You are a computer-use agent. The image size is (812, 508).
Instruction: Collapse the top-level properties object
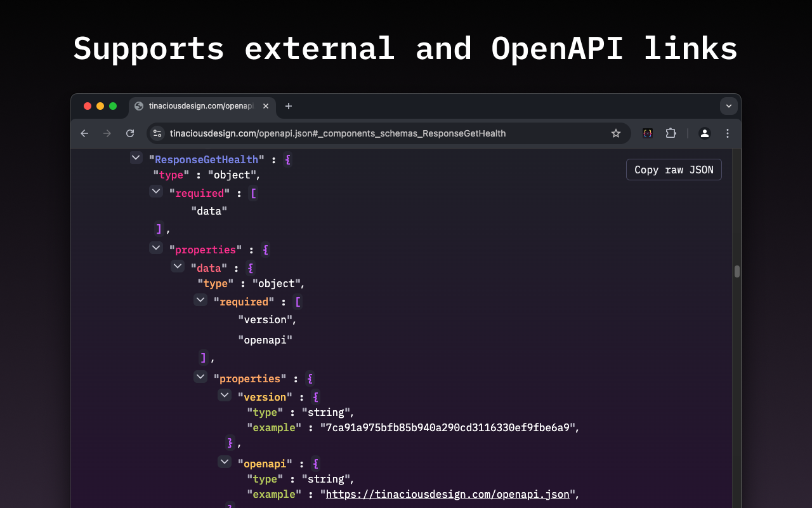coord(156,248)
